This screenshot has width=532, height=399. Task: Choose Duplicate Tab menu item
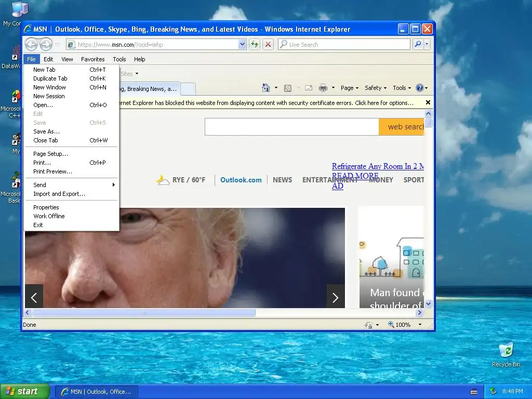point(71,78)
